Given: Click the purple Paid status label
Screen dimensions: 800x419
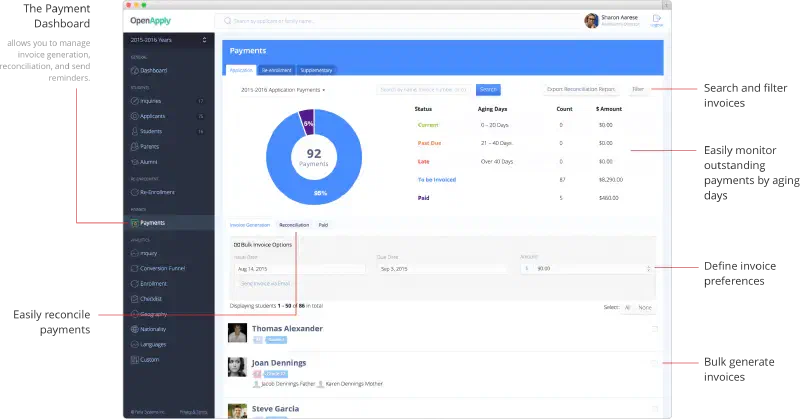Looking at the screenshot, I should pyautogui.click(x=423, y=198).
